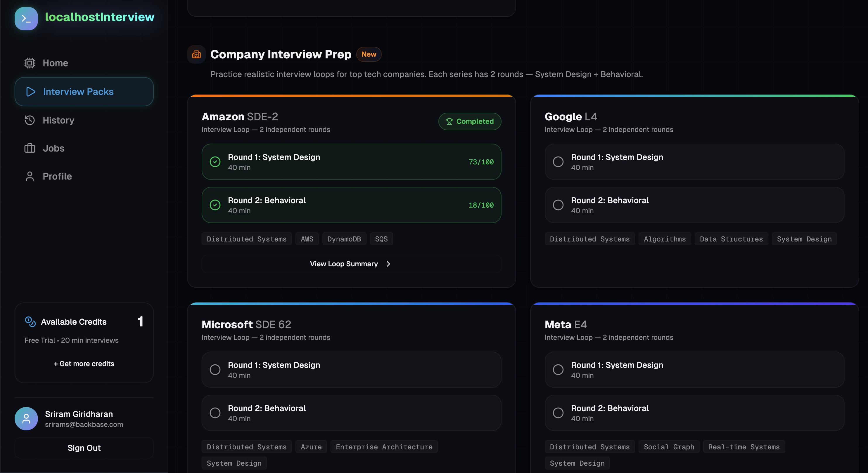Click the Profile person icon
868x473 pixels.
[30, 176]
